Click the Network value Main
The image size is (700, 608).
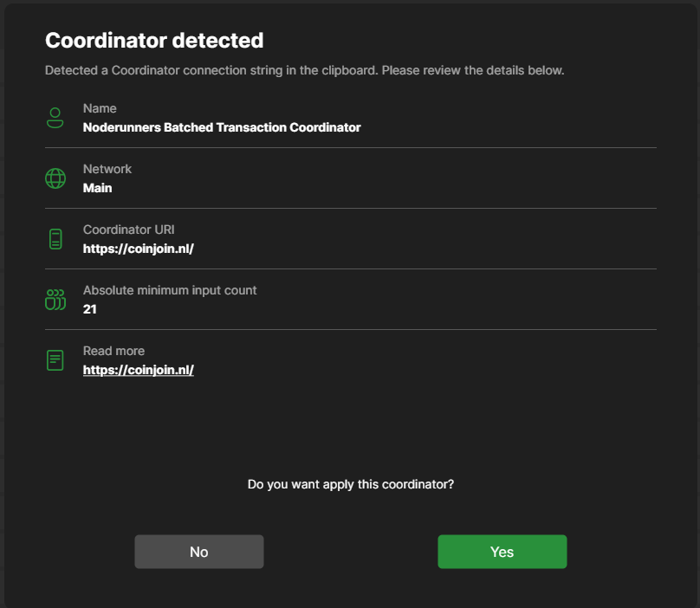point(97,188)
